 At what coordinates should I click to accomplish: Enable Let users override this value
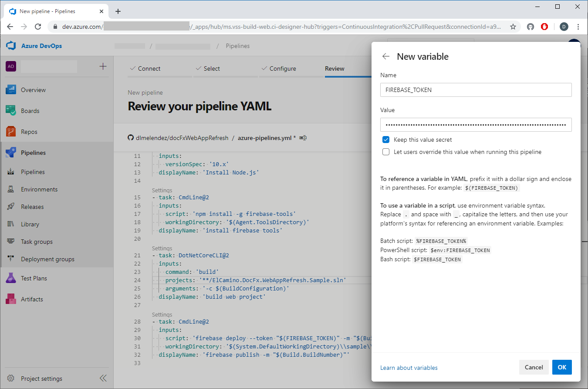point(386,152)
